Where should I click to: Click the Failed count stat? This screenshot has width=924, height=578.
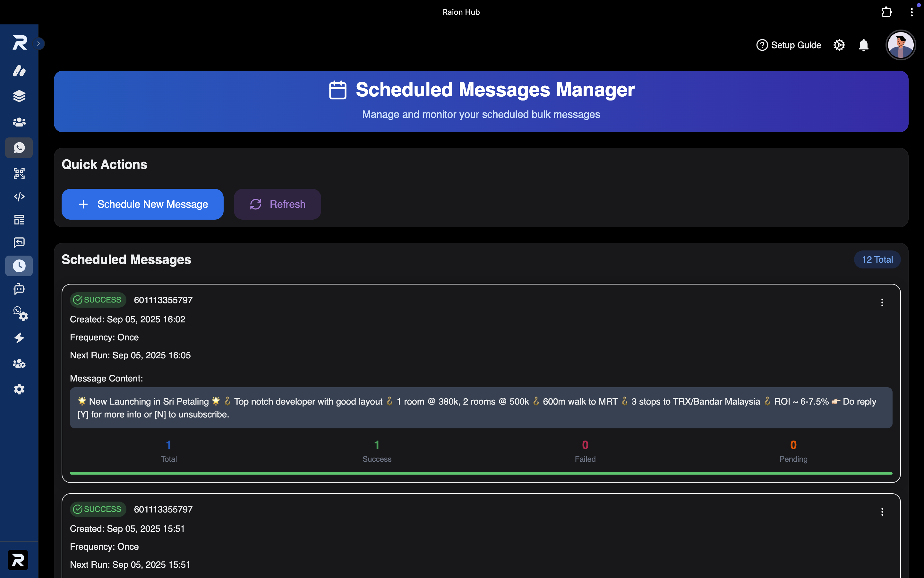[585, 451]
